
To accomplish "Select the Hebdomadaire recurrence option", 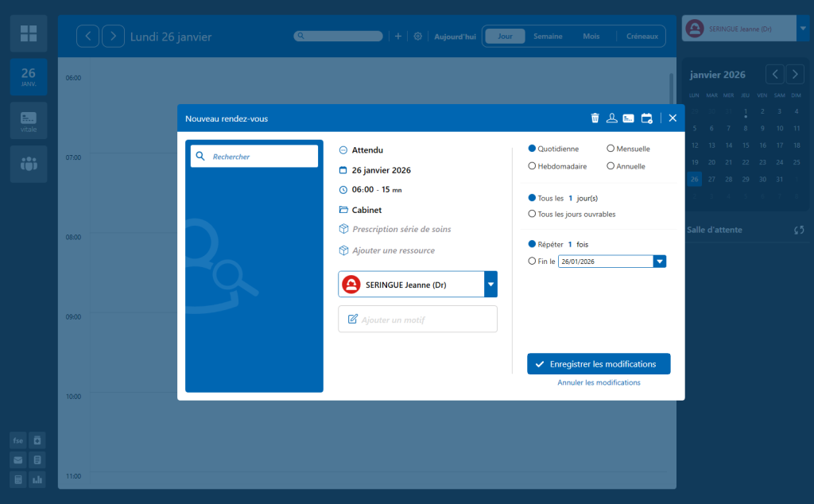I will [532, 166].
